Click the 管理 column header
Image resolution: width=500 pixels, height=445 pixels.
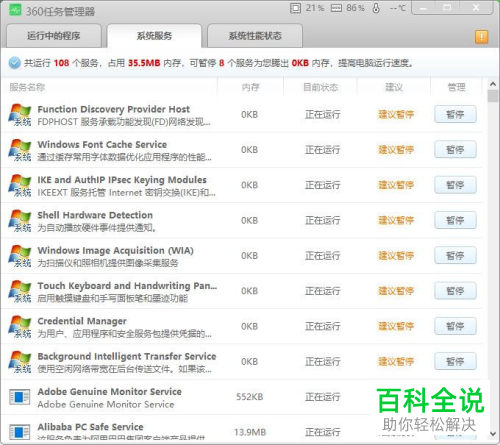pos(456,87)
